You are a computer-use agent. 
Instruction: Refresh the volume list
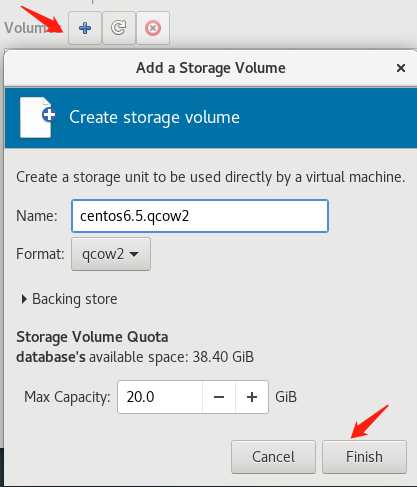coord(119,28)
